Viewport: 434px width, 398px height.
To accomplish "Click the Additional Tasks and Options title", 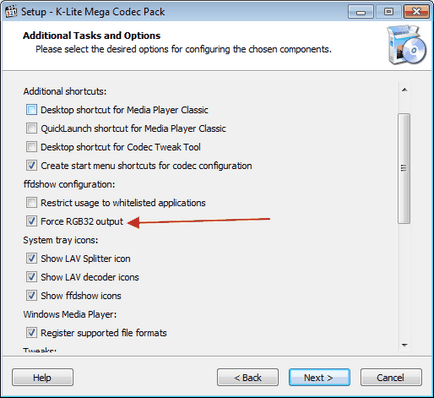I will (92, 36).
